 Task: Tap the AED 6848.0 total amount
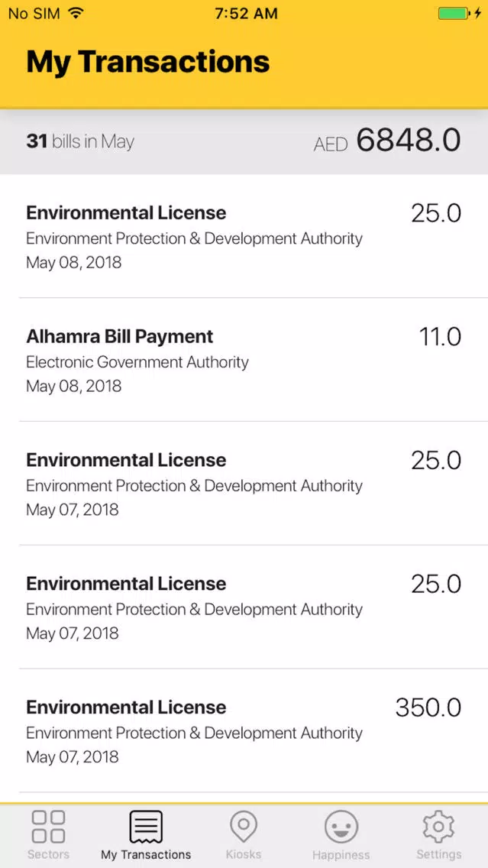(387, 140)
